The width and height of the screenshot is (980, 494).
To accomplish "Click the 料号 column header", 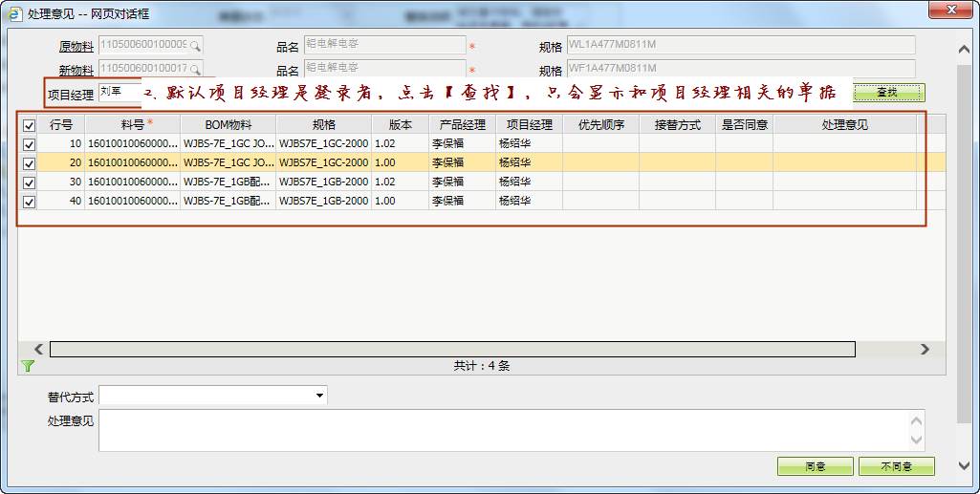I will tap(133, 124).
